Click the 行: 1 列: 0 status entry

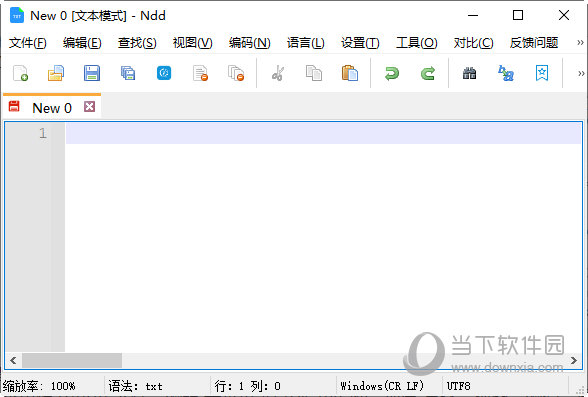[248, 386]
